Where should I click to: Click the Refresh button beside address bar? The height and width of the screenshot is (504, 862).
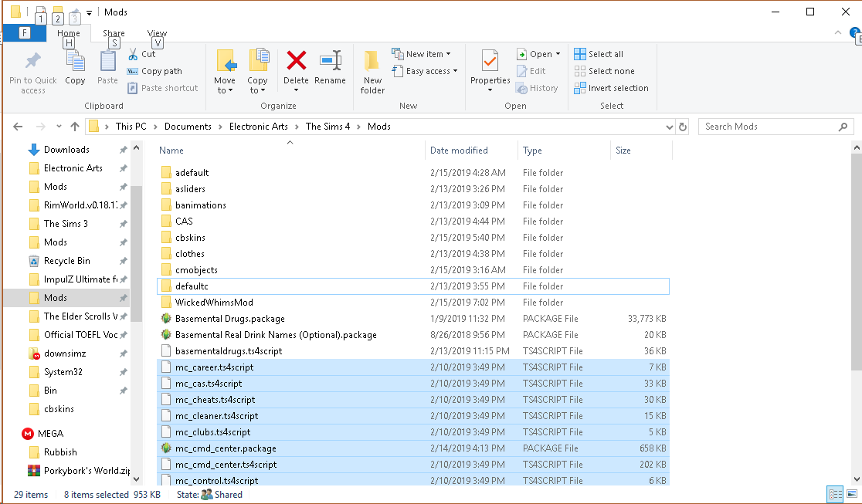point(683,127)
